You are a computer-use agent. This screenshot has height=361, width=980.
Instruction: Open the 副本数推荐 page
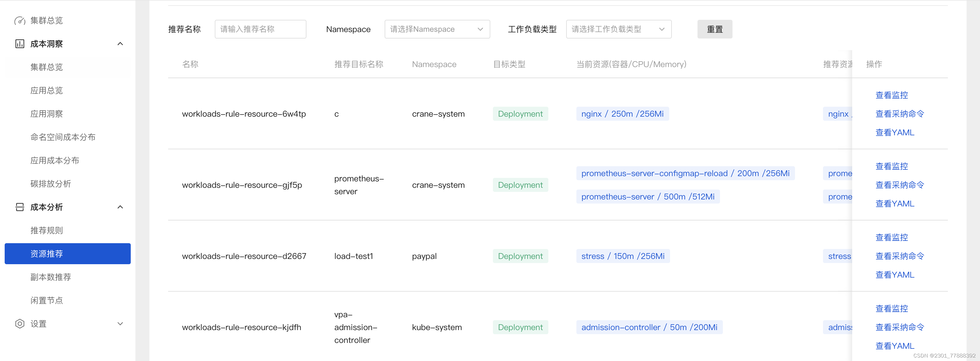pyautogui.click(x=50, y=277)
